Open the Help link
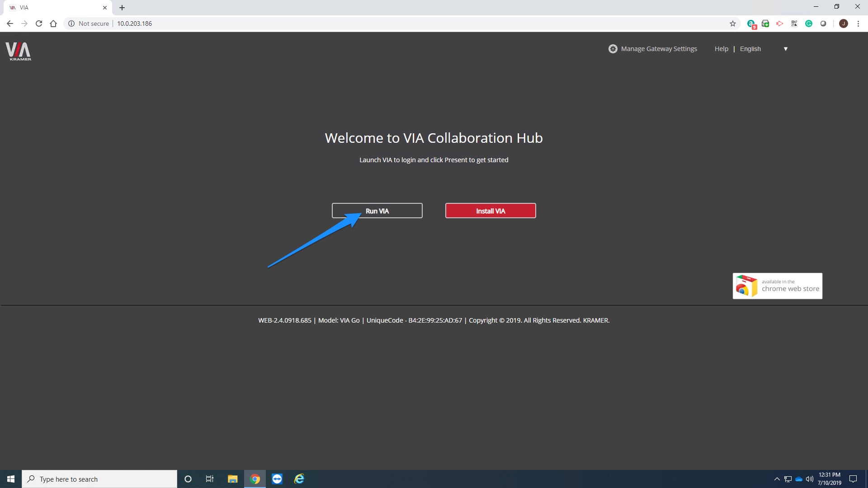 [721, 49]
